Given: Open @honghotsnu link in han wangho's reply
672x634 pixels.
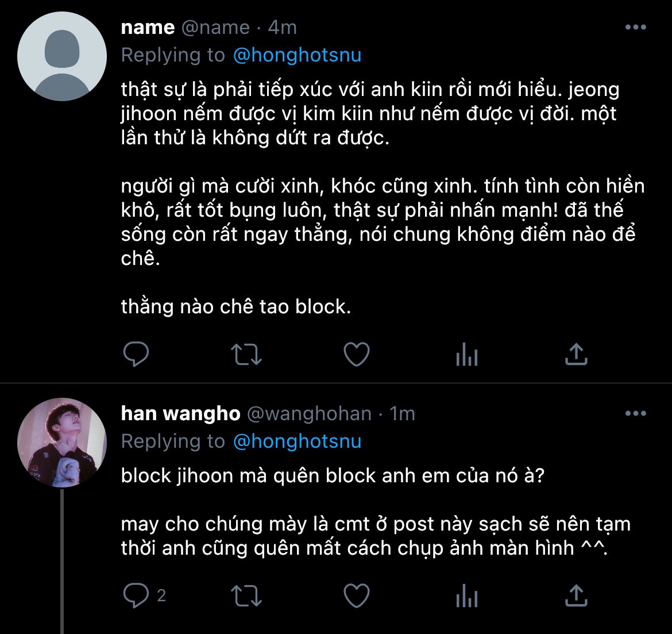Looking at the screenshot, I should pyautogui.click(x=297, y=441).
